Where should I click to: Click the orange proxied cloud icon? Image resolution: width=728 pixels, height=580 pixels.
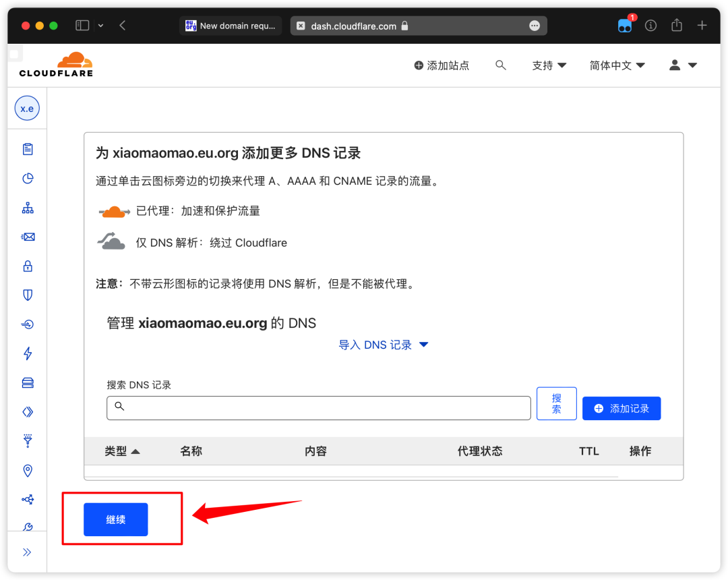(x=114, y=211)
